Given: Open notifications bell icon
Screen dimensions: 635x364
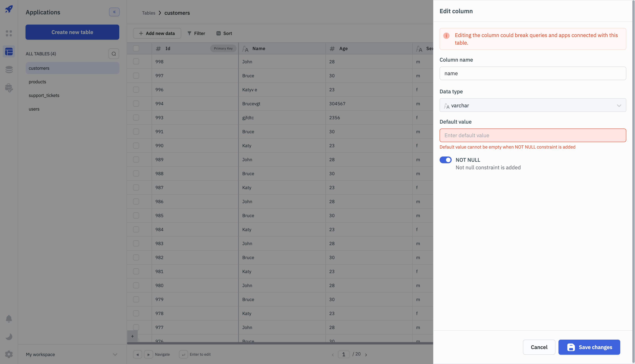Looking at the screenshot, I should 9,318.
